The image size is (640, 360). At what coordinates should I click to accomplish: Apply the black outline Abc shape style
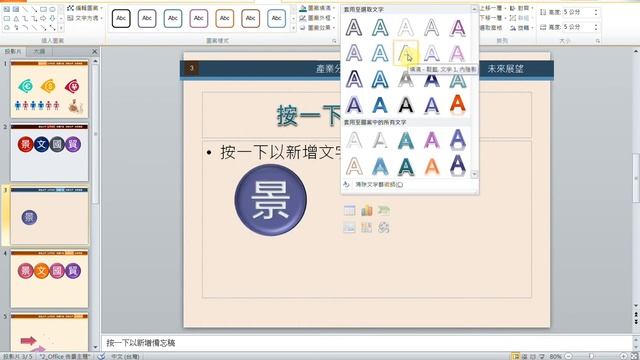121,18
